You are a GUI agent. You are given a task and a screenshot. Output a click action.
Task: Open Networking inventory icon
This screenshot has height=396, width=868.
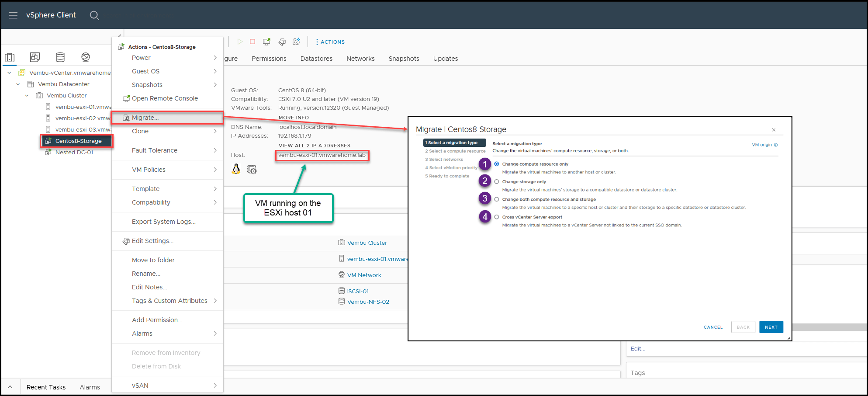(x=86, y=57)
